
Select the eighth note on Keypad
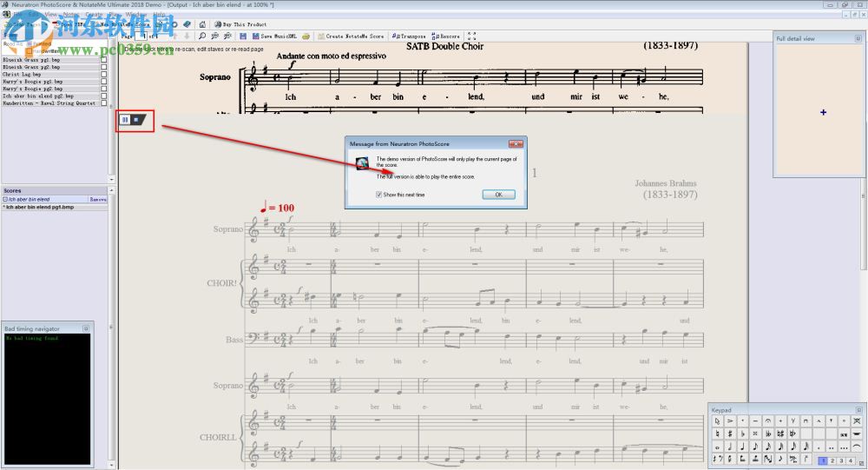tap(756, 447)
